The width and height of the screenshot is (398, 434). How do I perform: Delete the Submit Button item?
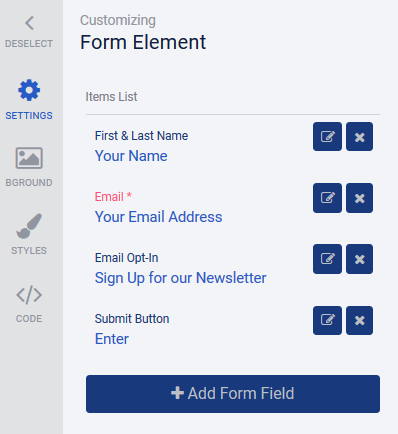(x=359, y=320)
